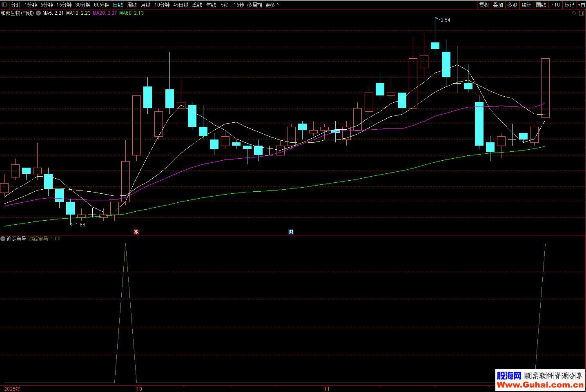The width and height of the screenshot is (586, 392).
Task: Click the month 11 marker on the time axis
Action: [x=327, y=389]
